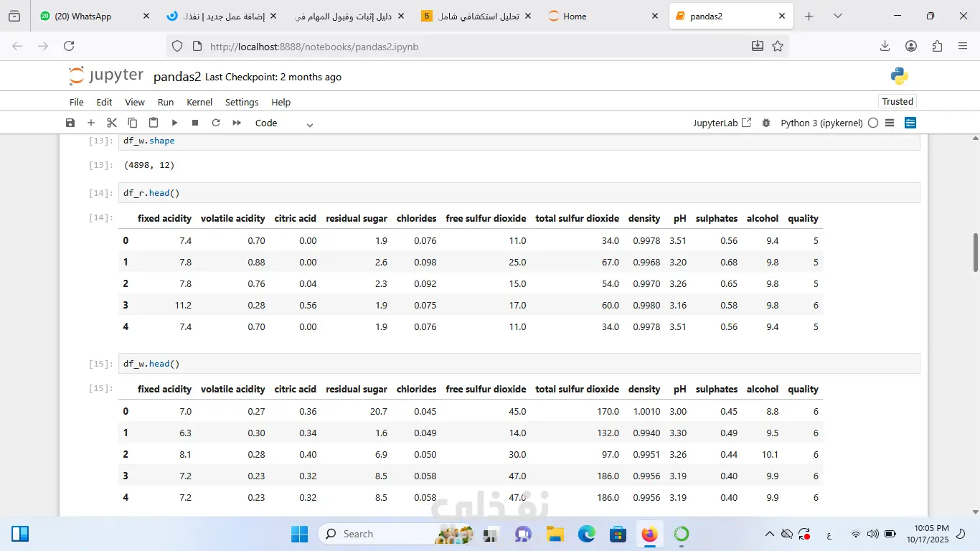The height and width of the screenshot is (551, 980).
Task: Expand the browser tab list chevron
Action: tap(837, 16)
